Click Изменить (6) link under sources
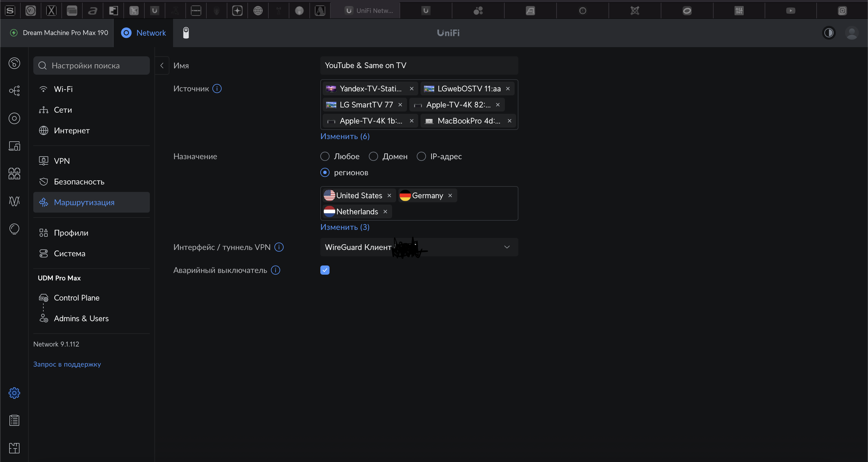The image size is (868, 462). [x=345, y=136]
